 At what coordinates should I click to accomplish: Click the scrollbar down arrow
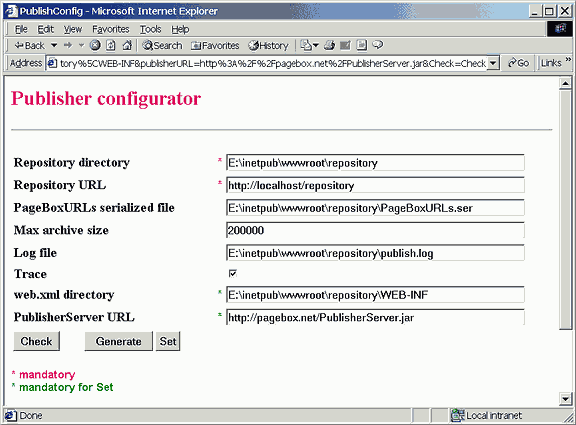565,398
